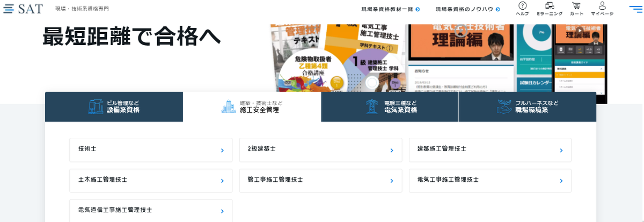The width and height of the screenshot is (644, 222).
Task: Select the 施工安全管理 tab
Action: tap(252, 107)
